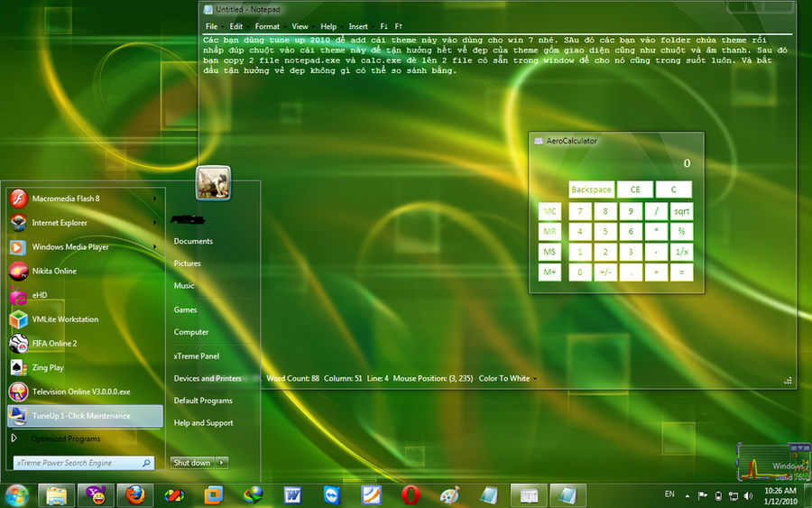Click the volume speaker tray icon
The height and width of the screenshot is (508, 812).
click(x=748, y=496)
